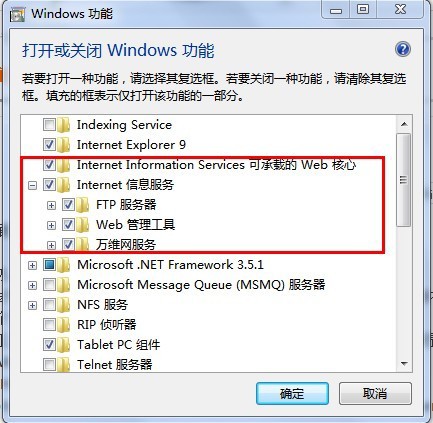Select the Tablet PC 组件 item label
Screen dimensions: 433x423
[x=119, y=345]
